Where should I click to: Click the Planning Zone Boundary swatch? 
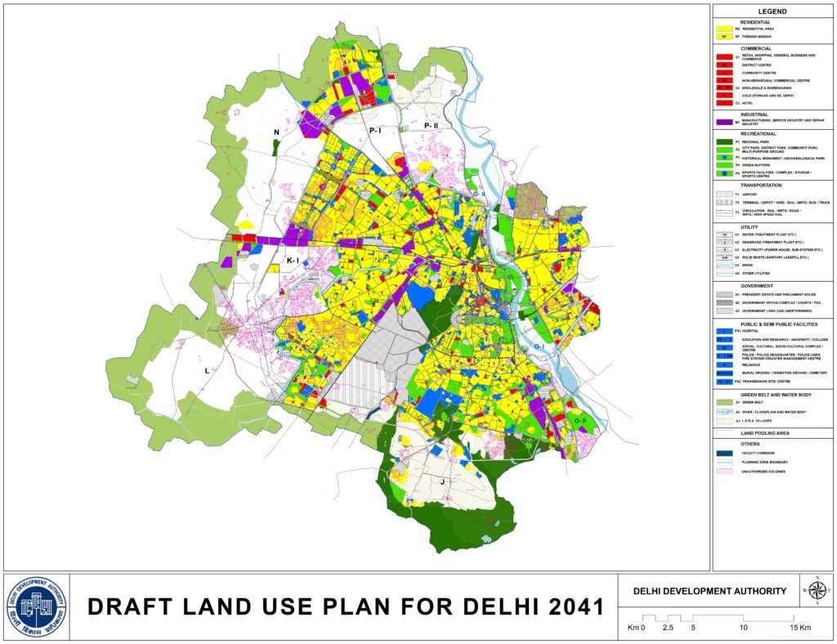[724, 462]
